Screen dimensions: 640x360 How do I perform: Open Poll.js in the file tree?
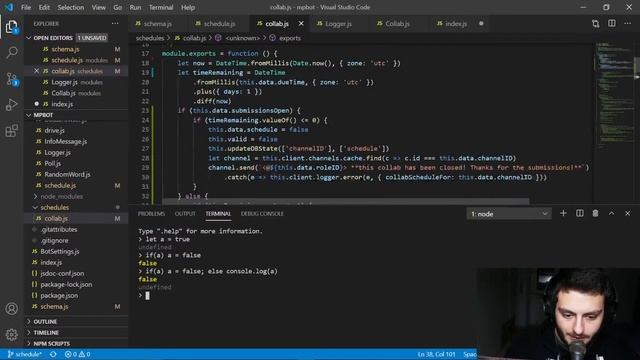tap(53, 163)
